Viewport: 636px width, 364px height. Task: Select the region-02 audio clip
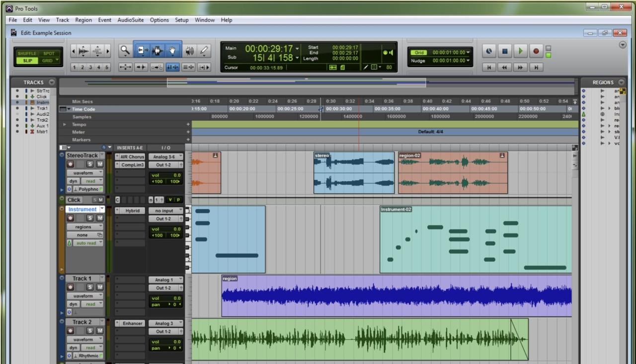(x=452, y=173)
